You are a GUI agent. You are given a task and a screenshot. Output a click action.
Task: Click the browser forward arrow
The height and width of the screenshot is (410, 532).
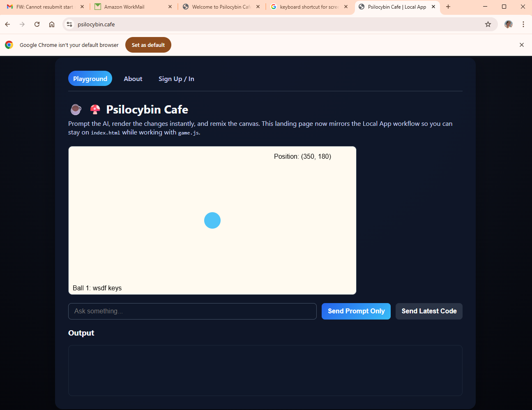point(22,24)
